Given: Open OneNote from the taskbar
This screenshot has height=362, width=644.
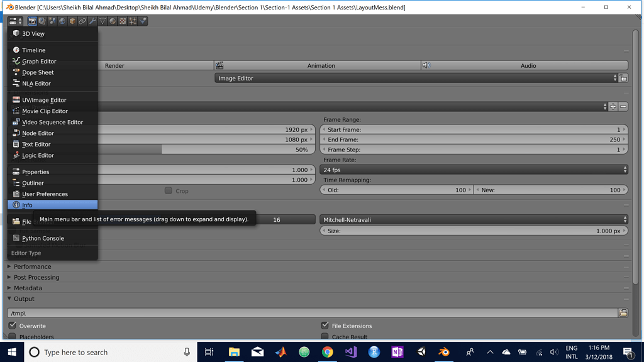Looking at the screenshot, I should click(397, 352).
